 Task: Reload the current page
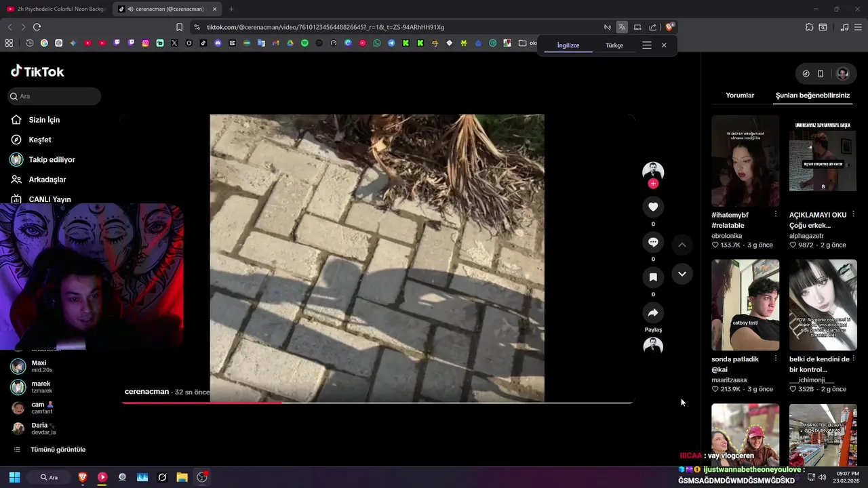pyautogui.click(x=37, y=27)
